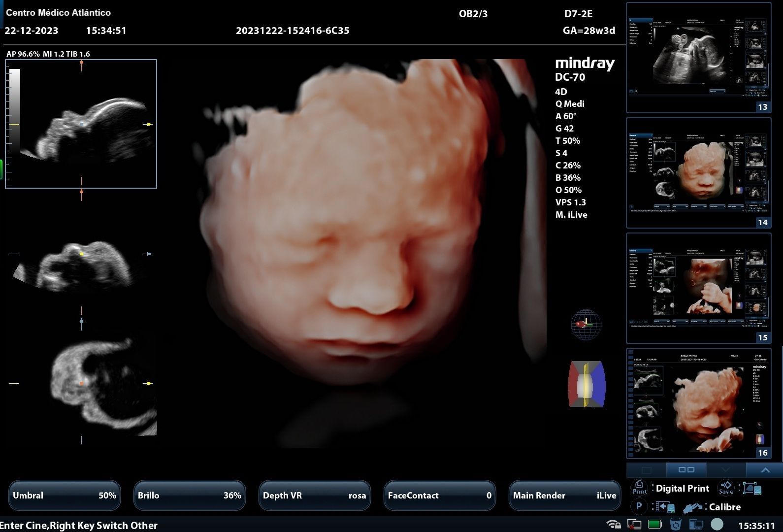Click the AP 96.6% MI 1.2 TIB 1.6 readout
Viewport: 783px width, 532px height.
click(x=48, y=54)
